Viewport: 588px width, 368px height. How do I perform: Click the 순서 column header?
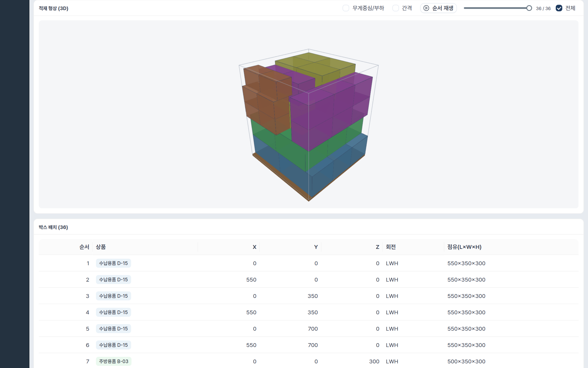click(x=84, y=247)
